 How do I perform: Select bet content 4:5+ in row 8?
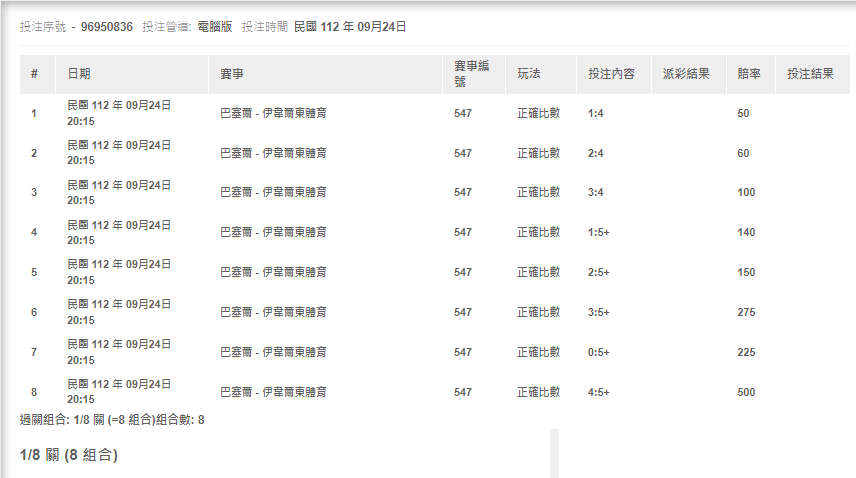pos(599,392)
